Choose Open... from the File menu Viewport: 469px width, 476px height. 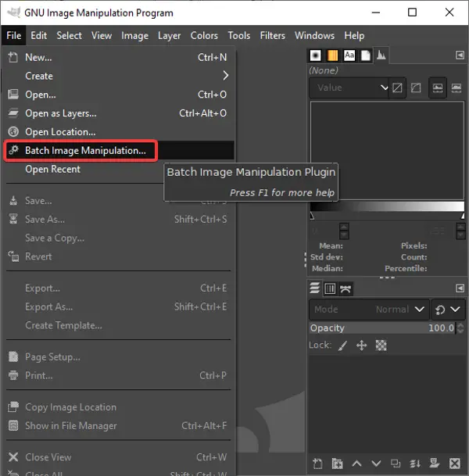pyautogui.click(x=118, y=95)
